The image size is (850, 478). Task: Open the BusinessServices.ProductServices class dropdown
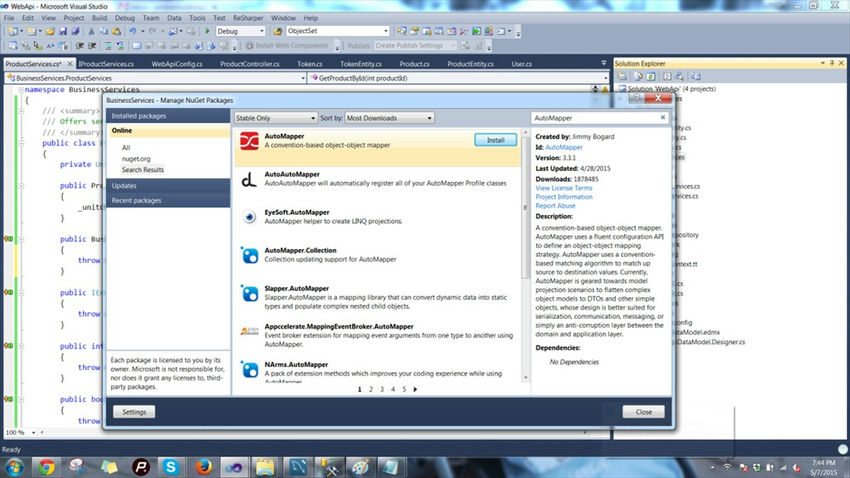coord(156,78)
